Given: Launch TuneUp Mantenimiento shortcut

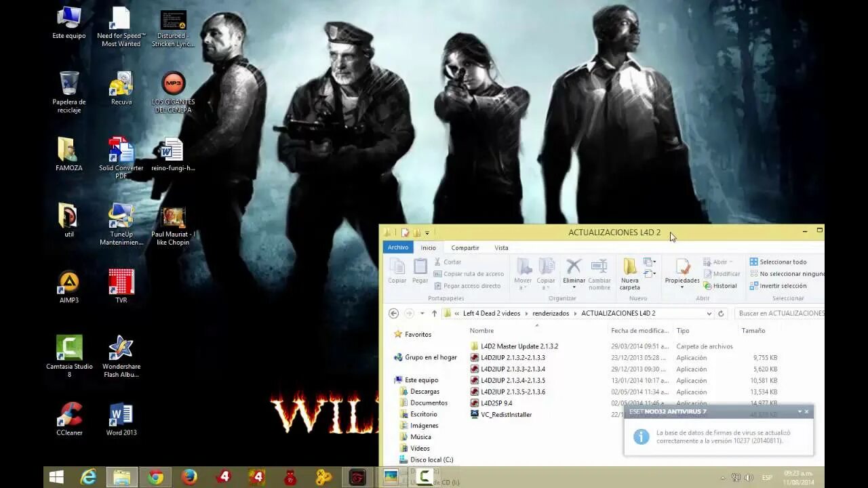Looking at the screenshot, I should (121, 225).
